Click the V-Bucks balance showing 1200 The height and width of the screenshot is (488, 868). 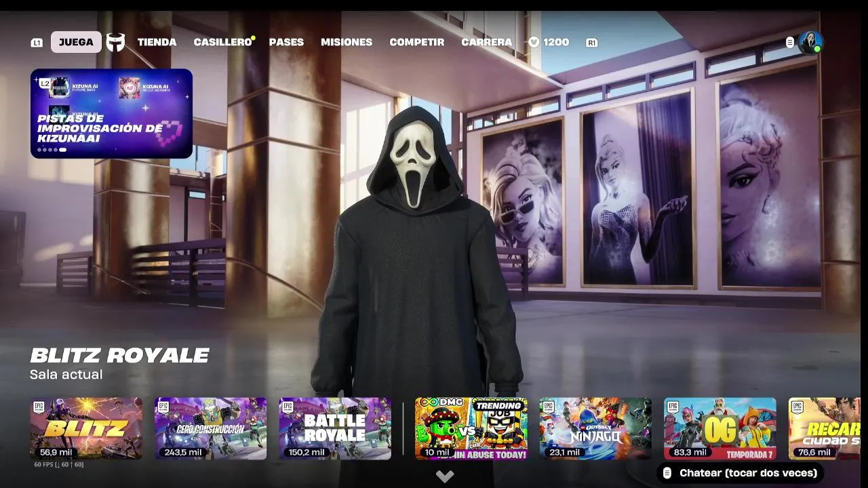click(x=549, y=42)
